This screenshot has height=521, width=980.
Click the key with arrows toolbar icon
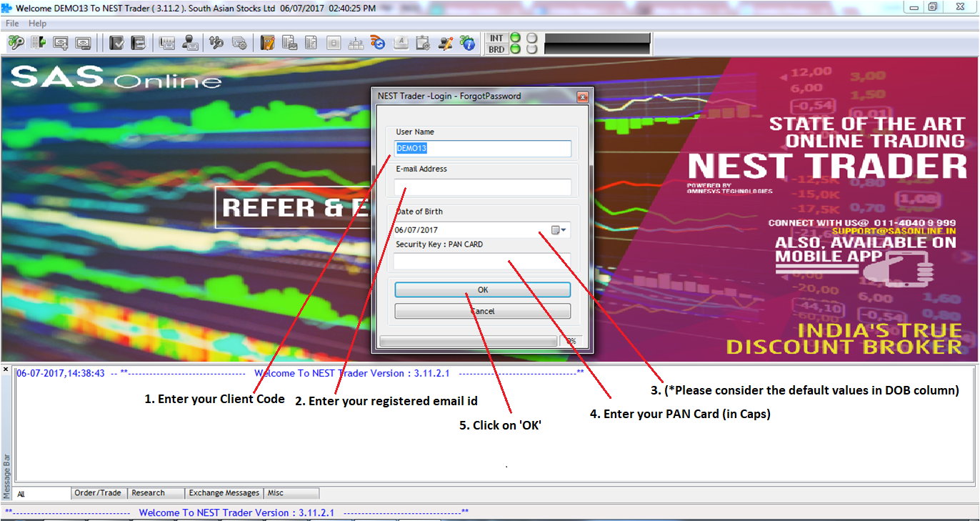(216, 43)
